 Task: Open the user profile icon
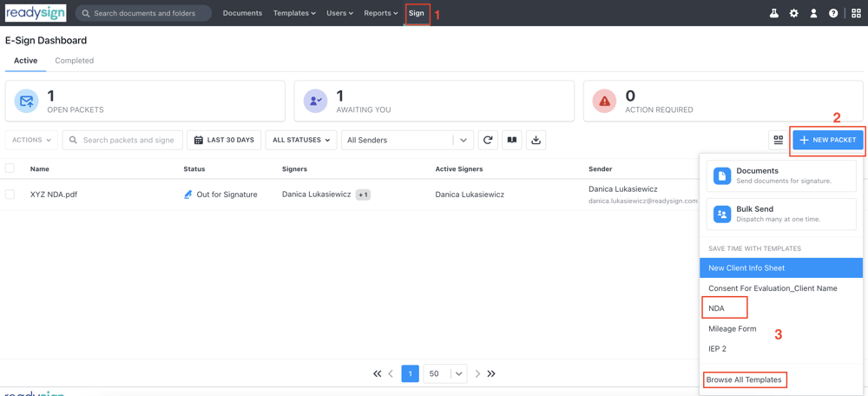tap(814, 13)
